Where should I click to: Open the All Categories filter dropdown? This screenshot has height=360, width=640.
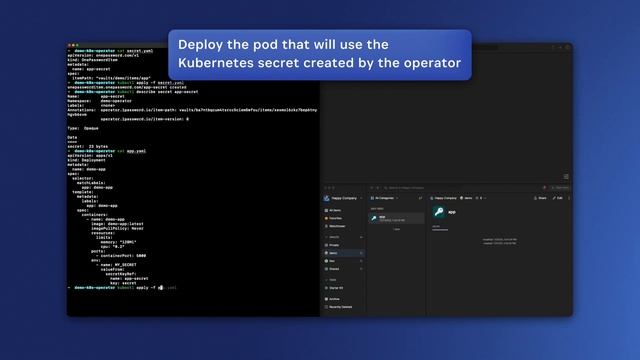coord(384,198)
